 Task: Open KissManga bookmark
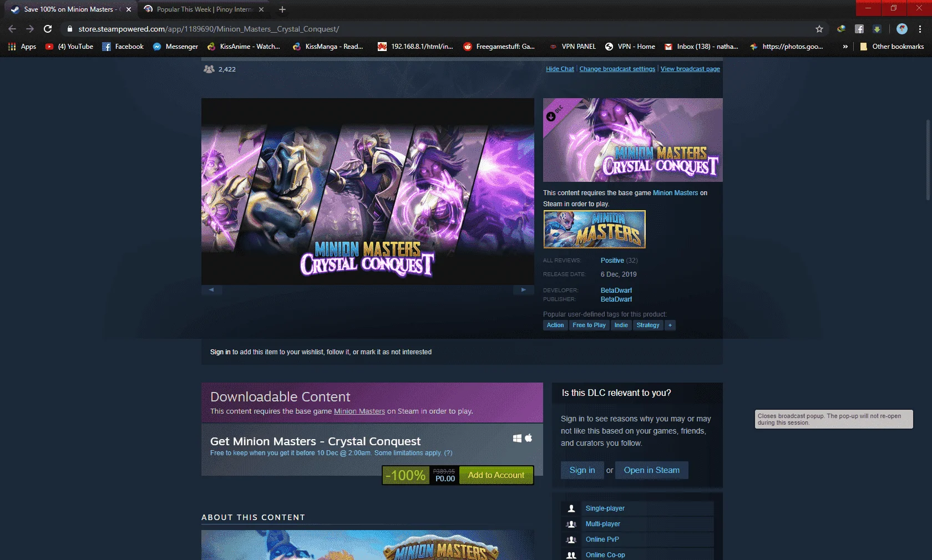coord(328,47)
